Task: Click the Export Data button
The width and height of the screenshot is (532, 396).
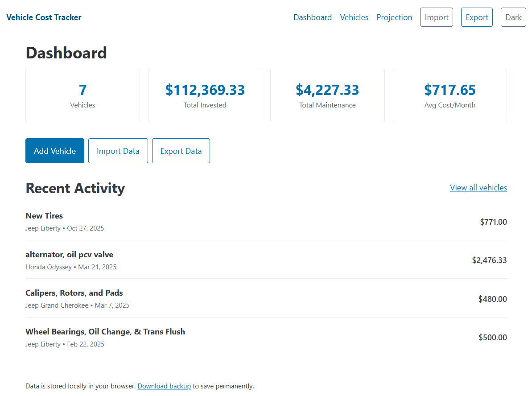Action: pyautogui.click(x=181, y=150)
